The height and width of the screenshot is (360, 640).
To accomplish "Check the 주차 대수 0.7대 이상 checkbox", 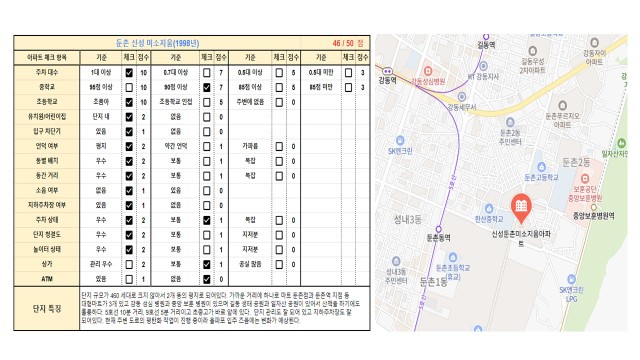I will (x=207, y=73).
